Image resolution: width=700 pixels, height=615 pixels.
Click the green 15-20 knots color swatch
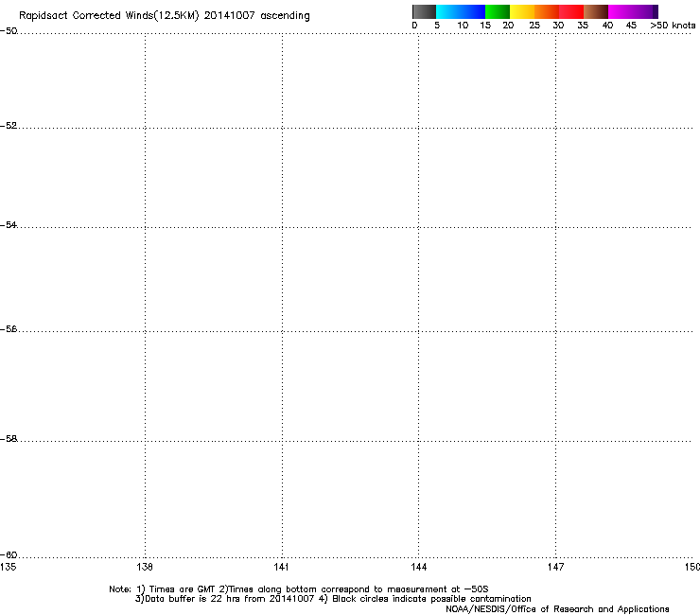tap(498, 11)
